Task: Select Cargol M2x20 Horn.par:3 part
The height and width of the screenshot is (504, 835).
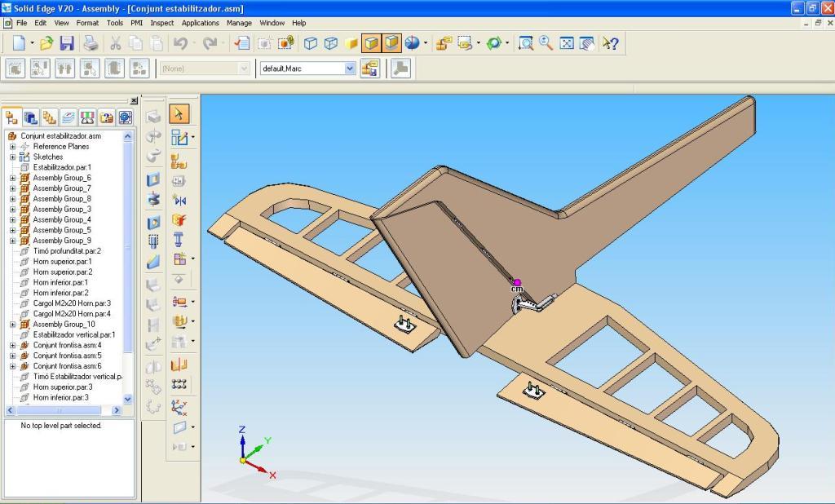Action: (x=71, y=303)
